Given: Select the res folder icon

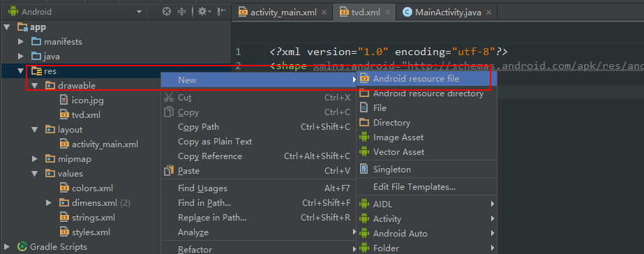Looking at the screenshot, I should (36, 71).
